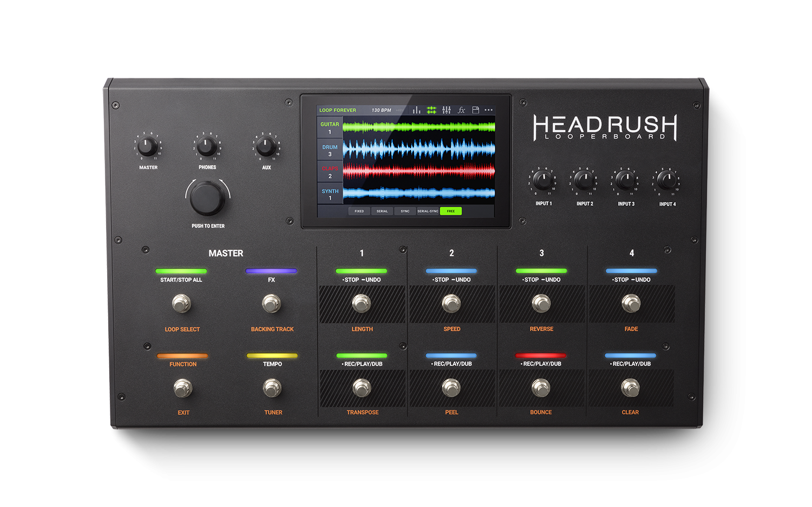Select the SYNTH 1 track waveform

(x=418, y=194)
